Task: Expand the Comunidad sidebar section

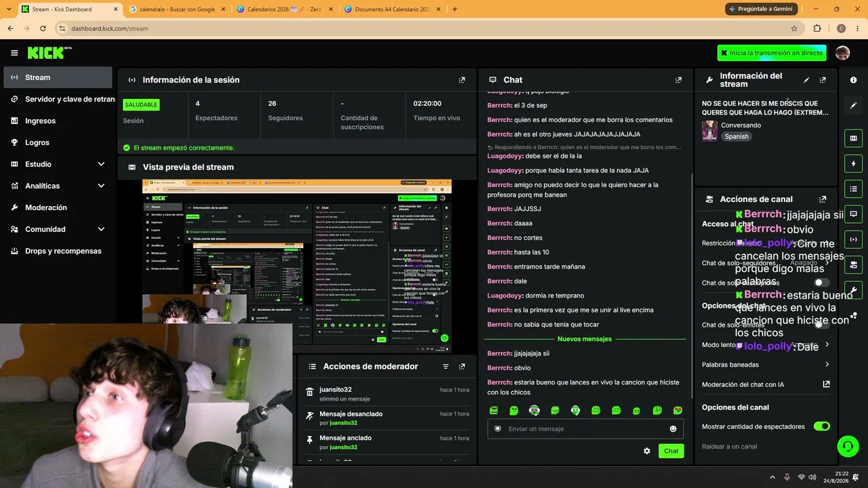Action: coord(101,229)
